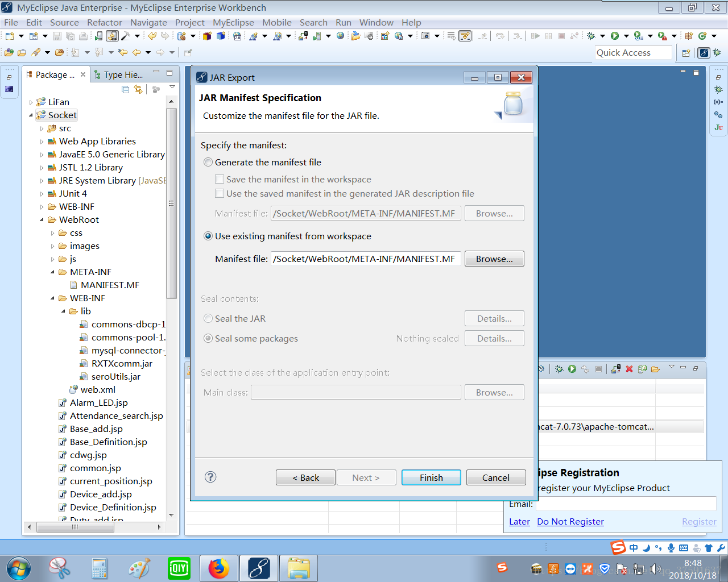Click the yellow Back arrow navigation icon
Image resolution: width=728 pixels, height=582 pixels.
coord(136,52)
